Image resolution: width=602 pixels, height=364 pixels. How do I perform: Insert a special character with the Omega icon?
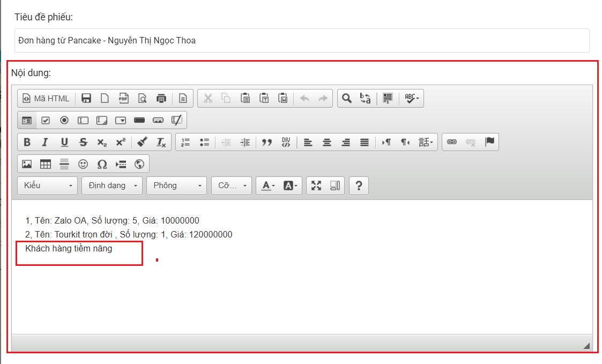(102, 164)
